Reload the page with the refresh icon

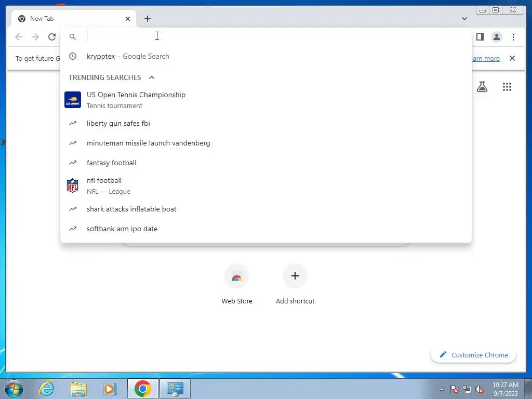point(52,37)
